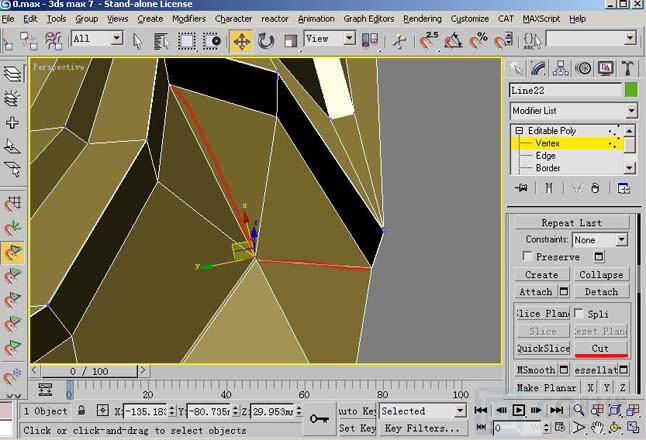The height and width of the screenshot is (440, 646).
Task: Open the Modify command panel tab
Action: [538, 68]
